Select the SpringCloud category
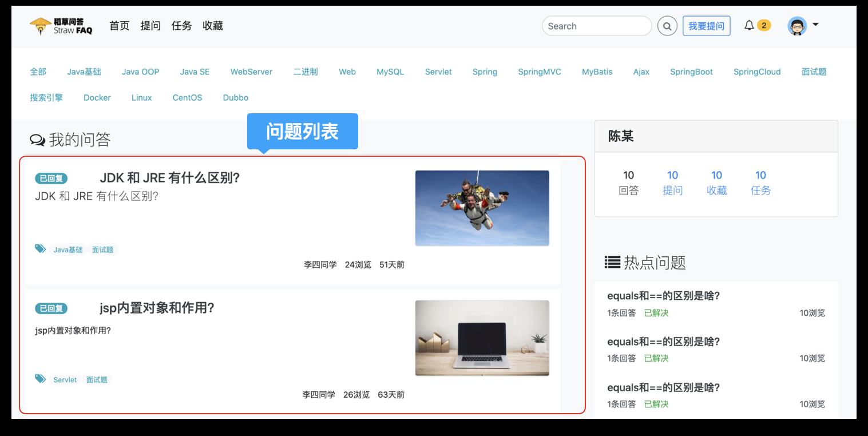Screen dimensions: 868x436 (x=757, y=72)
